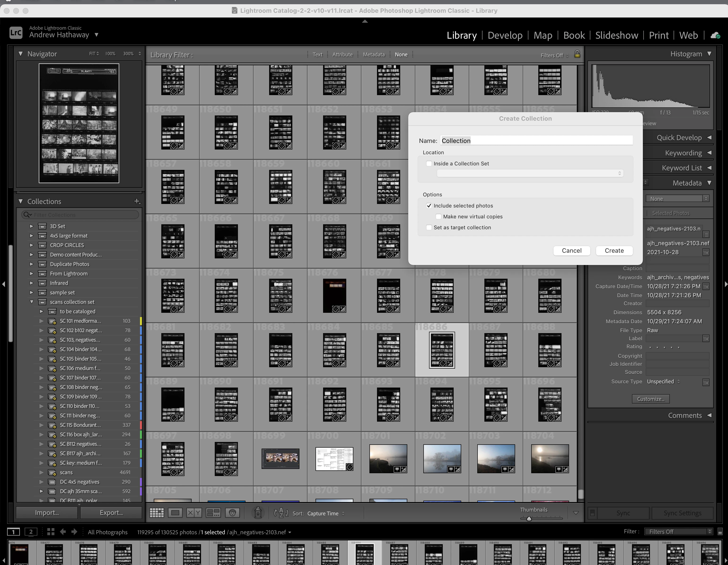Image resolution: width=728 pixels, height=565 pixels.
Task: Open Compare view XY icon
Action: (x=194, y=513)
